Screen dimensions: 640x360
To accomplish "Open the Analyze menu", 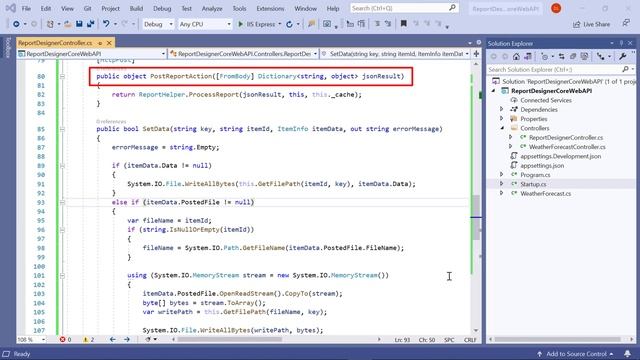I will click(212, 9).
